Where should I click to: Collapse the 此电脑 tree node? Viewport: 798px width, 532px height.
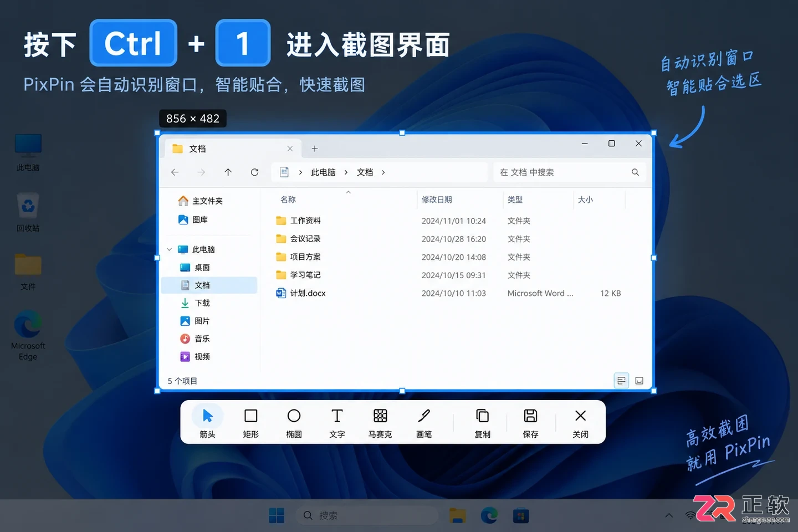tap(170, 249)
